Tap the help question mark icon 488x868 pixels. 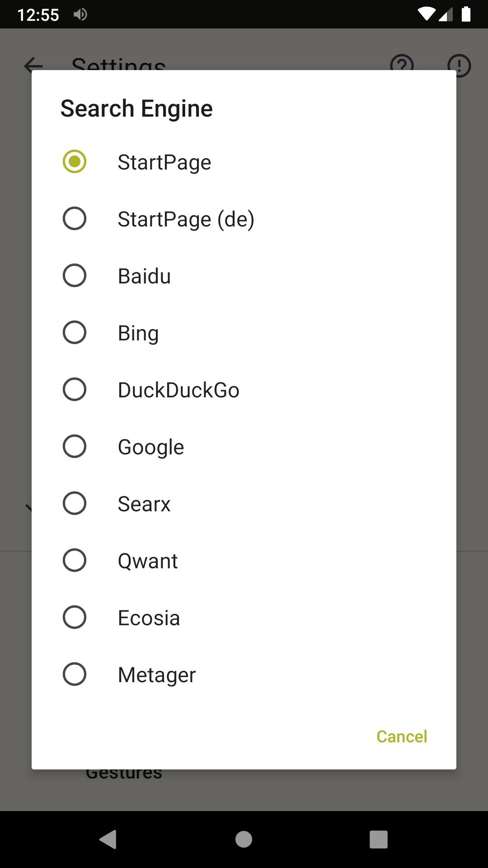(x=402, y=63)
